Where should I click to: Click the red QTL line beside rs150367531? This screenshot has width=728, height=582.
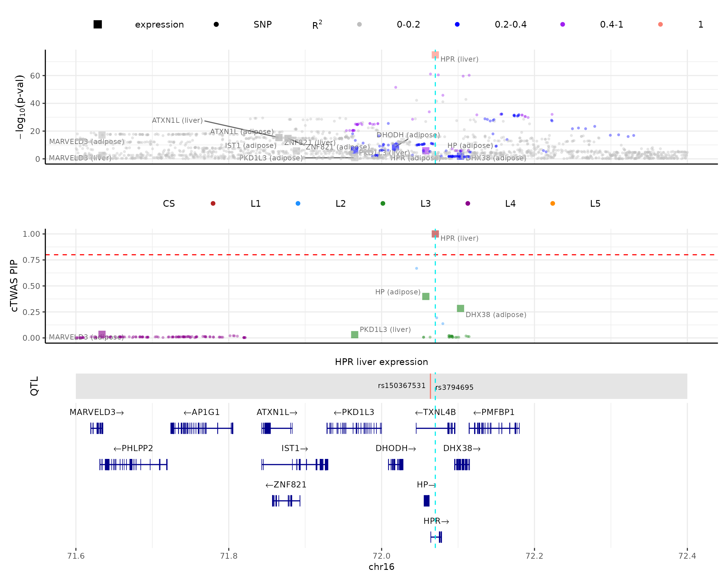tap(430, 386)
